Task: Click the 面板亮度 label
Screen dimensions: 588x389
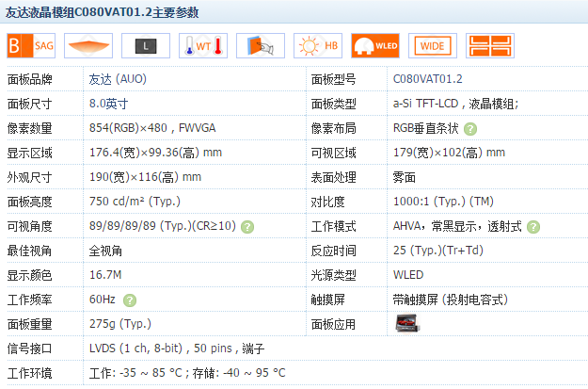Action: tap(29, 202)
